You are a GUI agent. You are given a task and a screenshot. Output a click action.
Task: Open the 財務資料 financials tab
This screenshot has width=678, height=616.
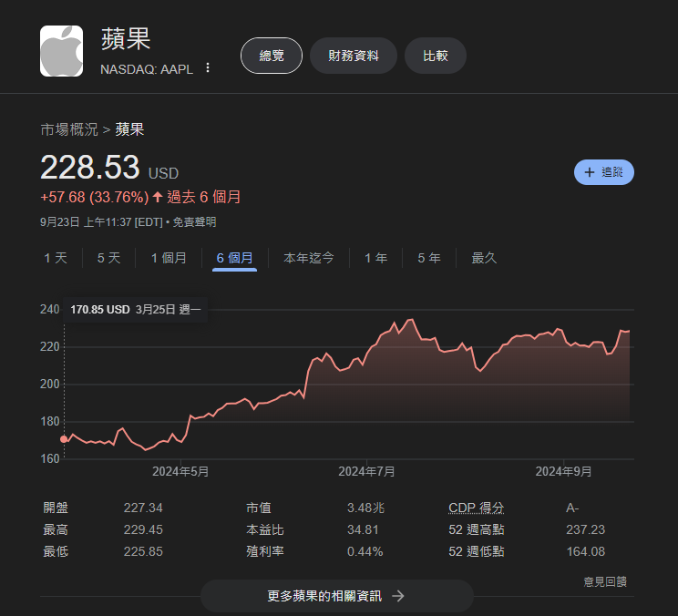[x=354, y=56]
